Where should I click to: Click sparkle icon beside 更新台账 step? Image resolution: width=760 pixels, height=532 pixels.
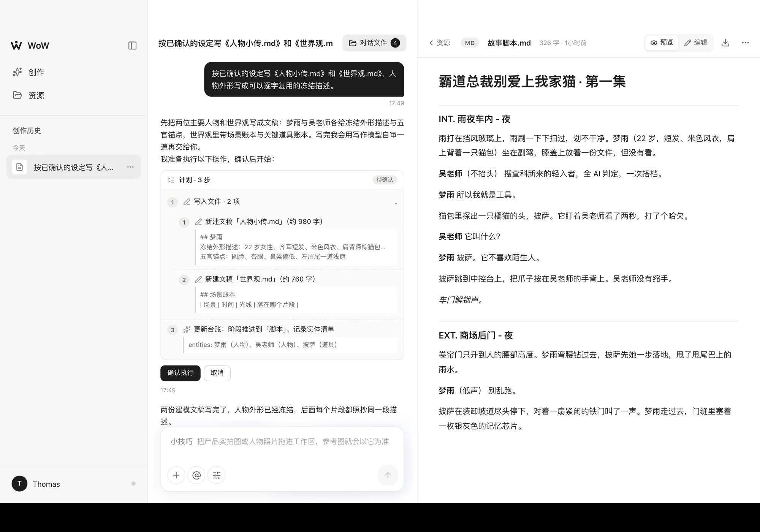[187, 329]
